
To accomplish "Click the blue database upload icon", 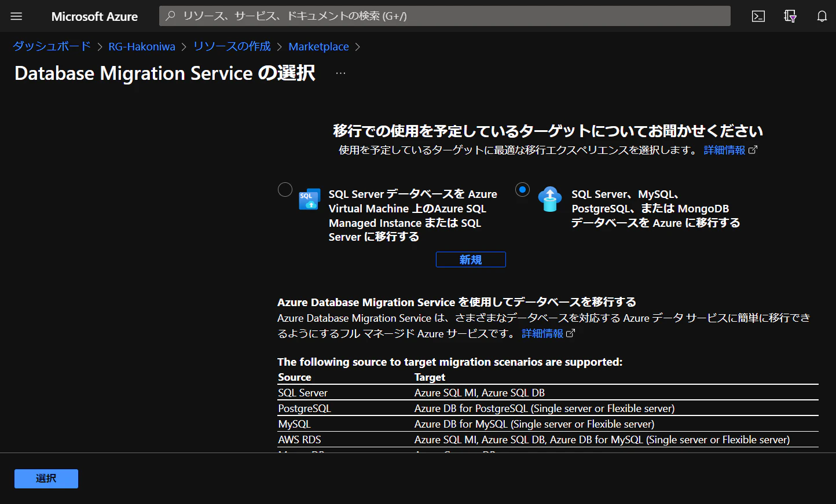I will point(549,199).
